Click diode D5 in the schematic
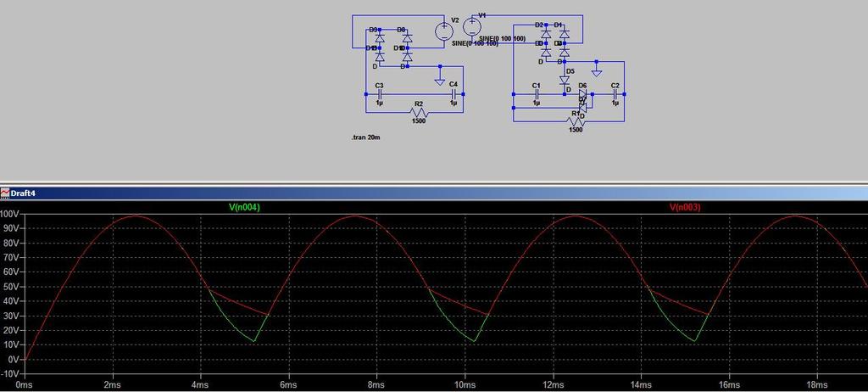This screenshot has height=392, width=868. pyautogui.click(x=565, y=81)
